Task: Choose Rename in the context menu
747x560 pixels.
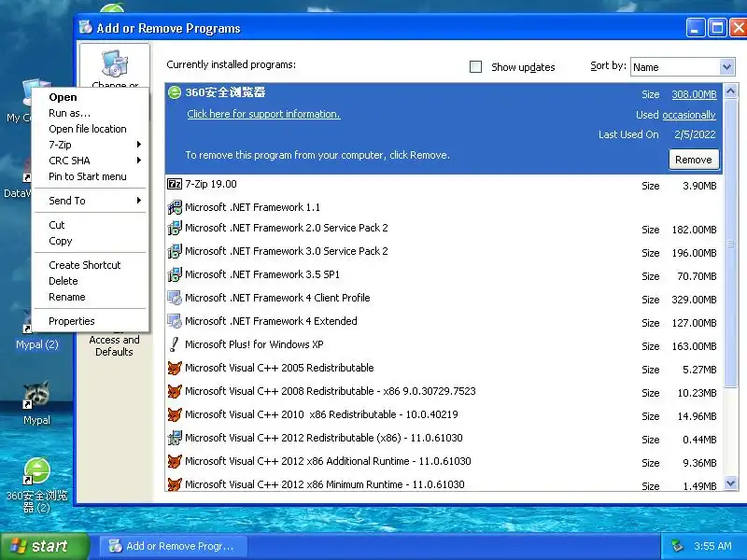Action: tap(90, 297)
